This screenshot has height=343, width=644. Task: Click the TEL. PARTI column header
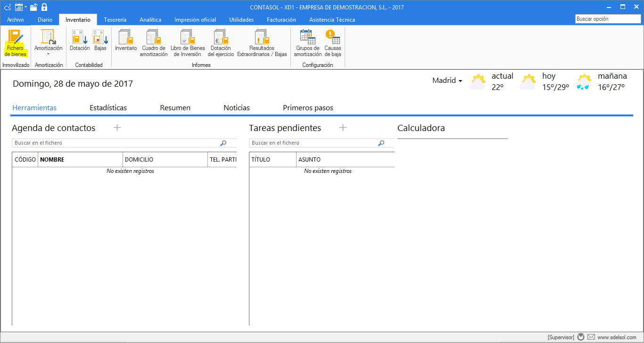(223, 160)
